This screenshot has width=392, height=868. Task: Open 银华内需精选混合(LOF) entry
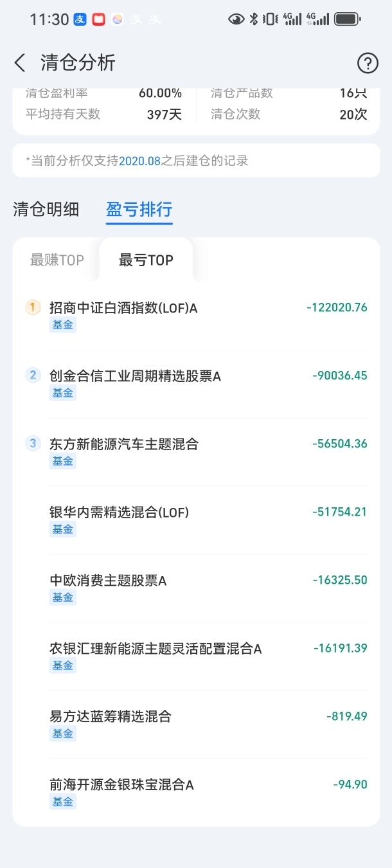(196, 520)
